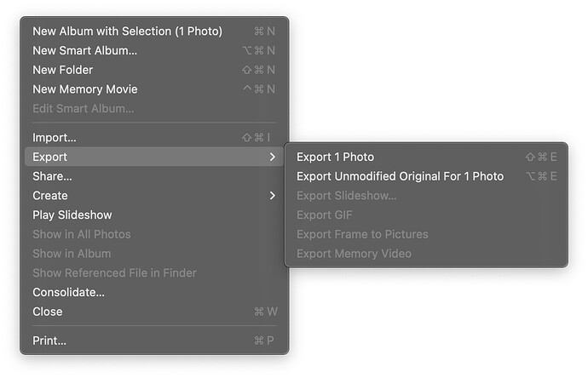Open the Import… menu item
This screenshot has height=378, width=588.
coord(55,138)
